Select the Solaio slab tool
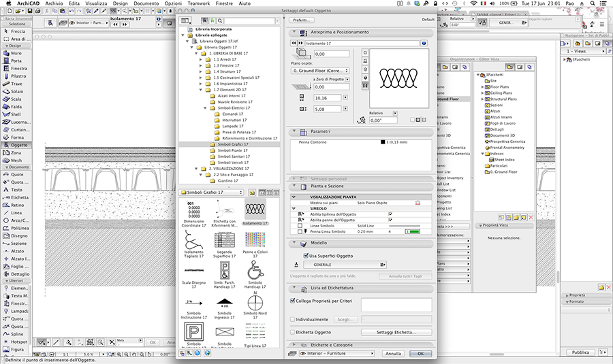Viewport: 613px width, 364px height. pos(16,91)
